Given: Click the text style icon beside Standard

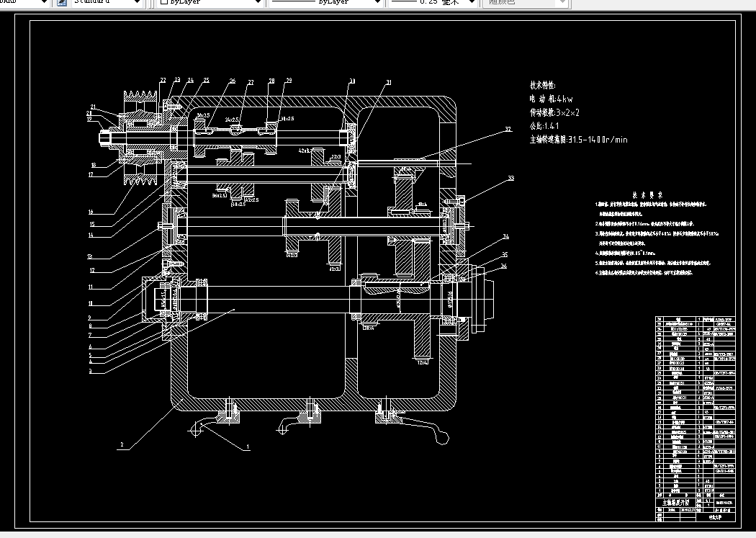Looking at the screenshot, I should [60, 2].
